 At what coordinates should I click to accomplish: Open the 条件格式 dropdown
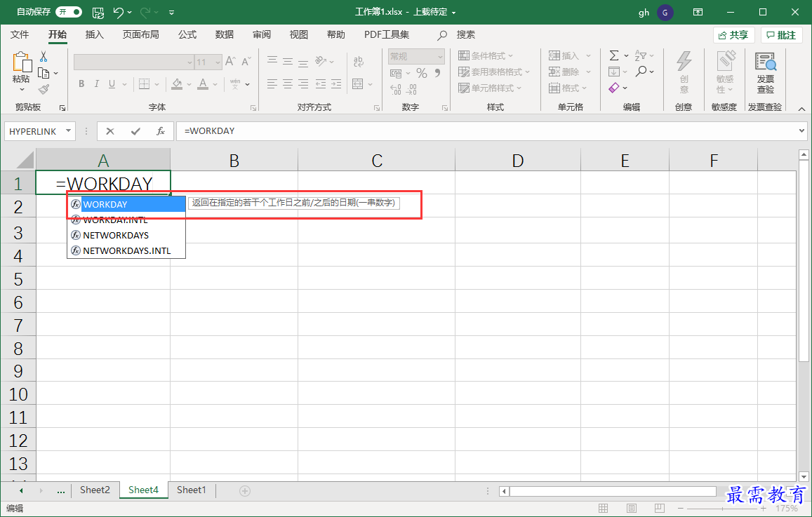coord(486,56)
